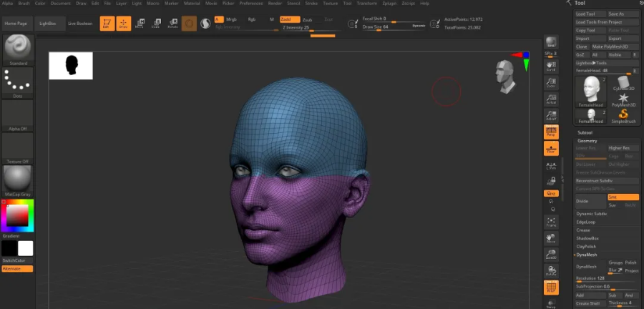Expand the Subtool subpalette
The height and width of the screenshot is (309, 644).
pyautogui.click(x=585, y=132)
